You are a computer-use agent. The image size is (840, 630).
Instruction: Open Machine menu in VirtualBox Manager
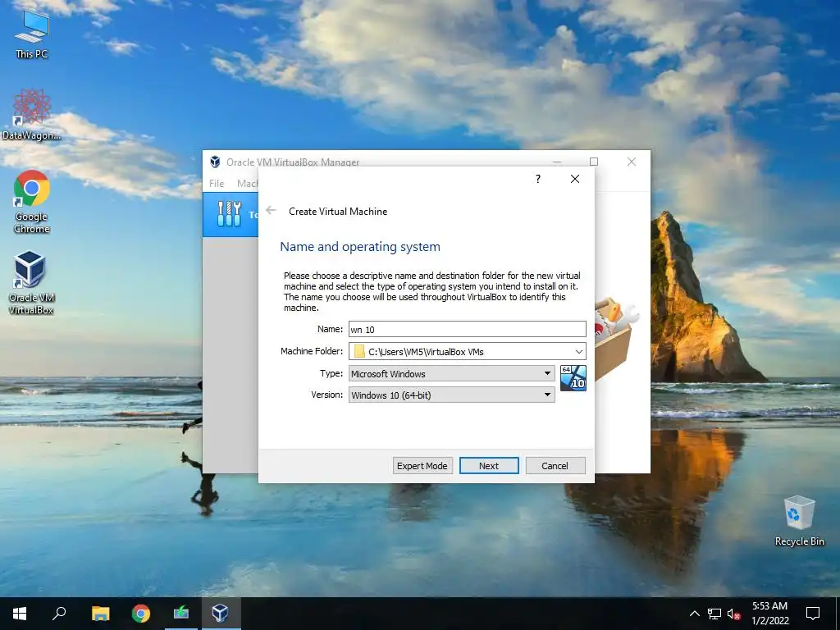pyautogui.click(x=248, y=183)
